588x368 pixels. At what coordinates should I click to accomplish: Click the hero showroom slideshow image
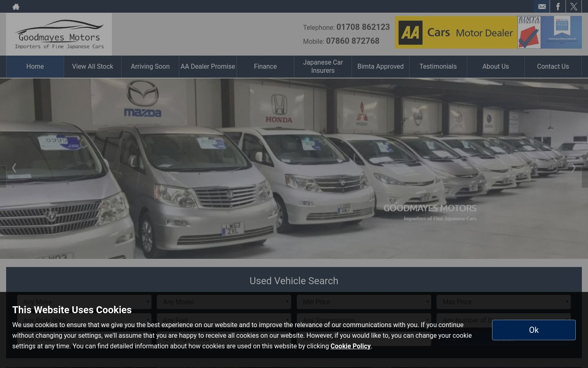coord(294,168)
